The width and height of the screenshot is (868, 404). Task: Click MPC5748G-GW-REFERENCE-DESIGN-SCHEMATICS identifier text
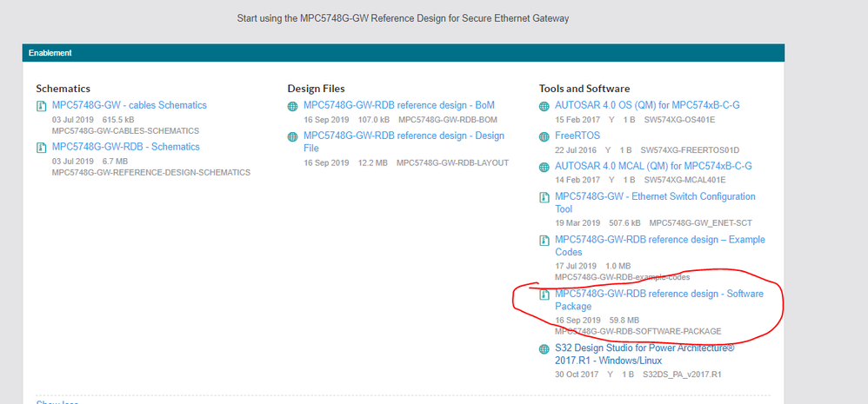(151, 172)
